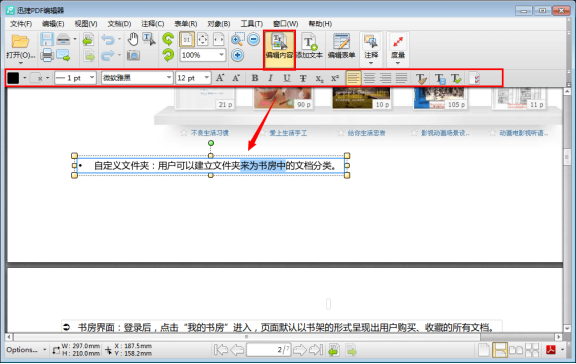Viewport: 576px width, 364px height.
Task: Click the Undo arrow icon
Action: (x=108, y=39)
